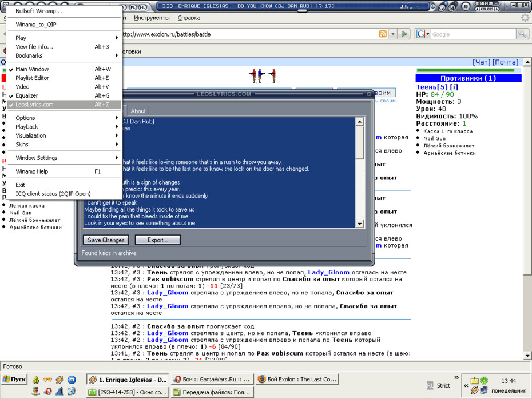Image resolution: width=532 pixels, height=399 pixels.
Task: Switch to About tab in LeosLyrics
Action: 138,111
